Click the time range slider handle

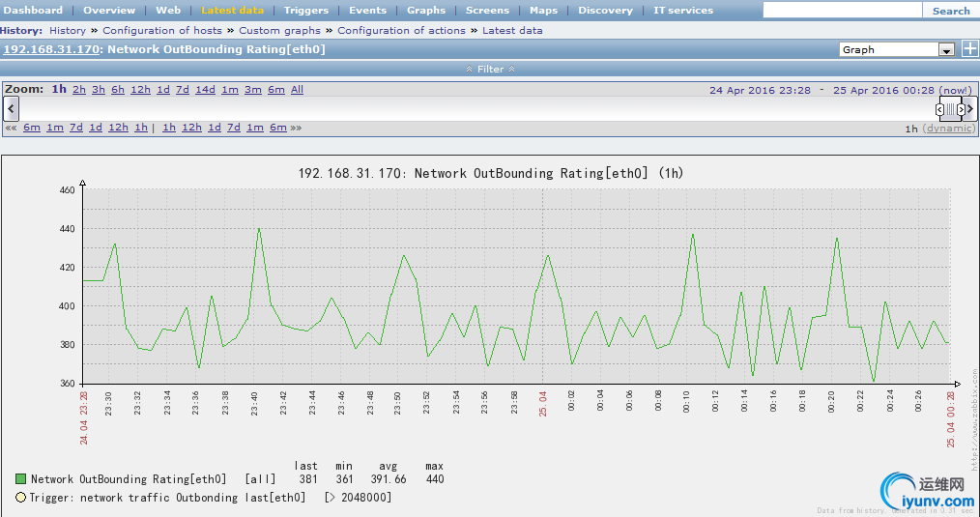pyautogui.click(x=951, y=109)
